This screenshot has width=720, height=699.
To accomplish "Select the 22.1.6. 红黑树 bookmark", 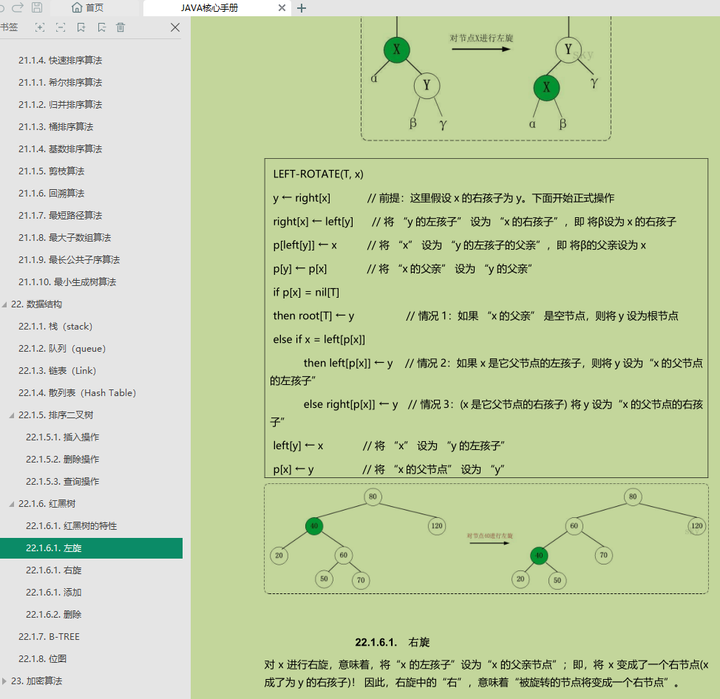I will point(47,504).
